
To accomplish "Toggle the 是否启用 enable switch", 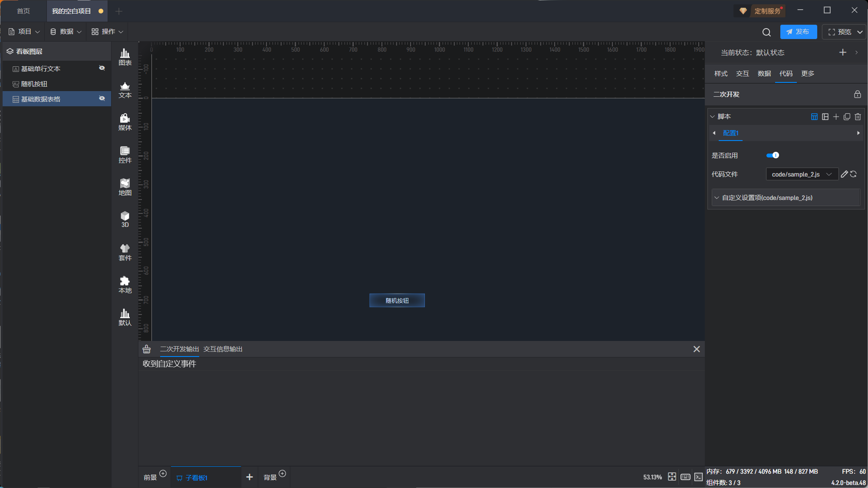I will point(773,155).
